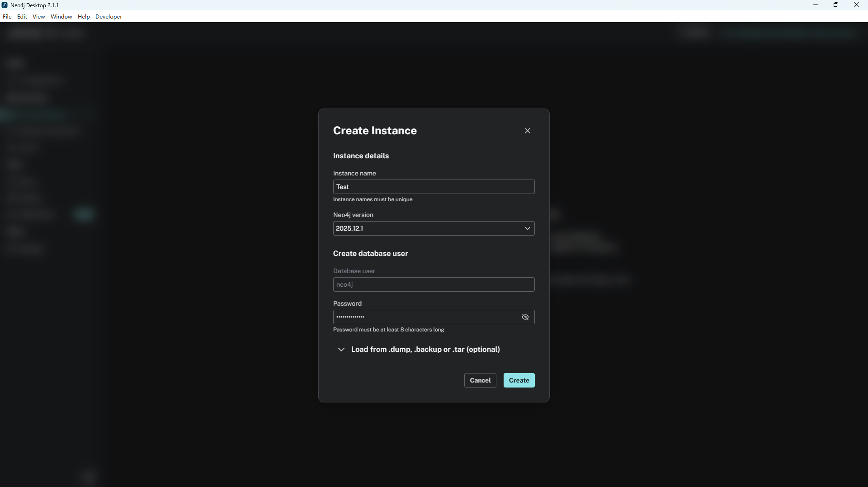Screen dimensions: 868x487
Task: Open the File menu
Action: tap(7, 17)
